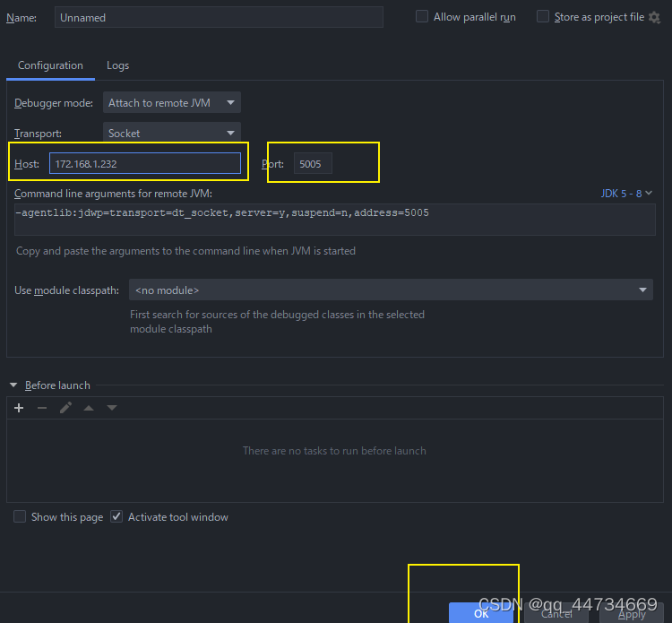Screen dimensions: 672x623
Task: Click the Apply button
Action: (632, 613)
